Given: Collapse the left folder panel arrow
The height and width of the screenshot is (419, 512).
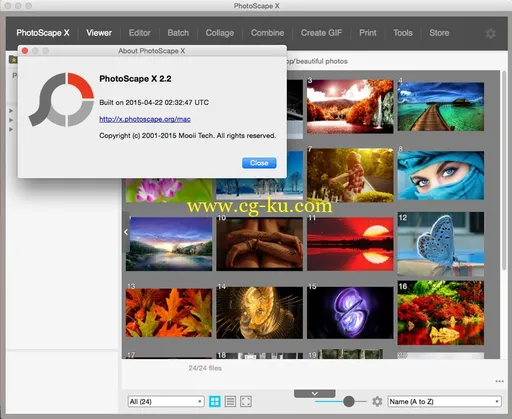Looking at the screenshot, I should 126,232.
